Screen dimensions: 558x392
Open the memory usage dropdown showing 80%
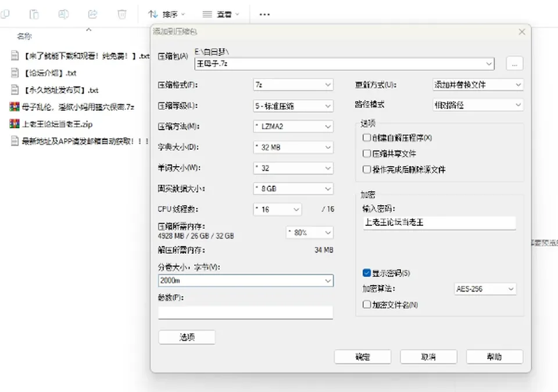point(310,233)
